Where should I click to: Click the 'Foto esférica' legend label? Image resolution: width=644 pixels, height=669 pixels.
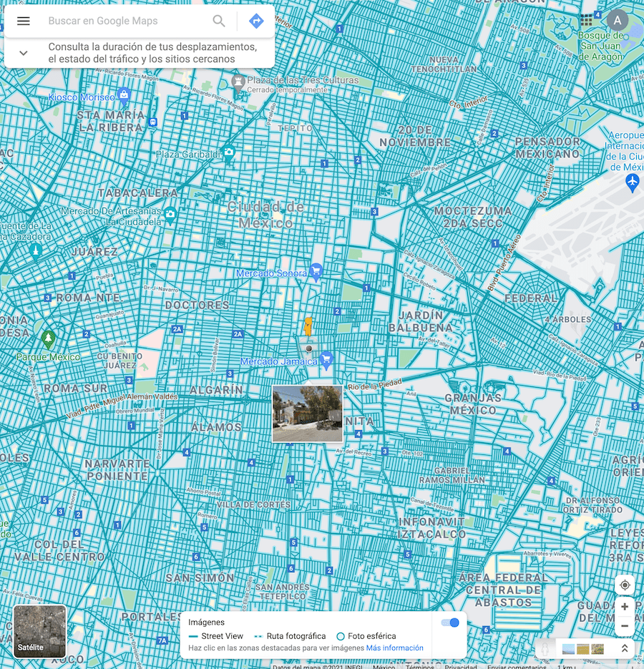(x=371, y=636)
